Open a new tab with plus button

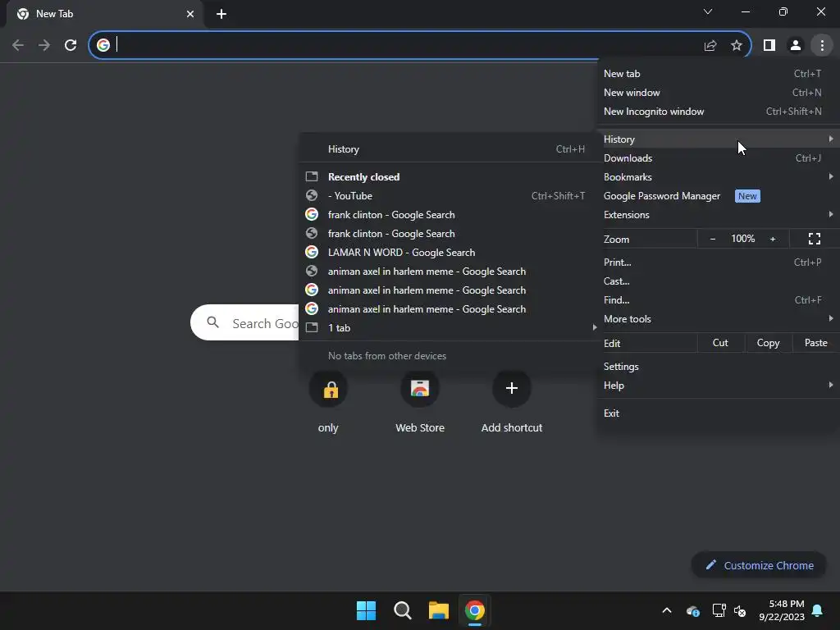click(x=221, y=14)
